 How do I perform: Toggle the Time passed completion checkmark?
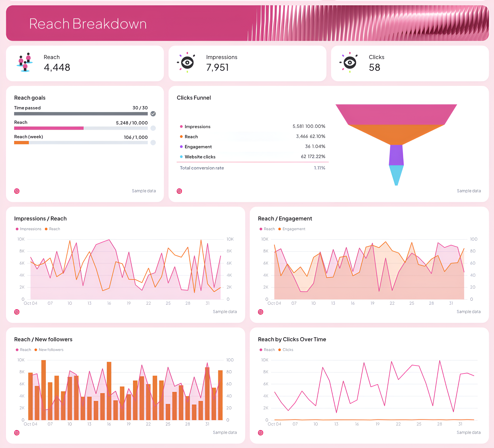[x=153, y=114]
